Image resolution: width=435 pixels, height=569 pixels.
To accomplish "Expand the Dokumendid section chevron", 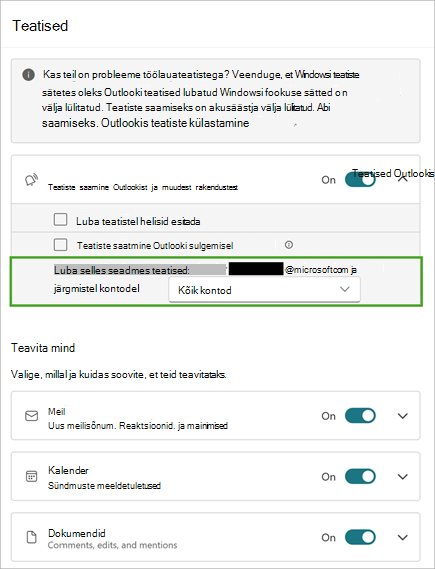I will coord(403,537).
